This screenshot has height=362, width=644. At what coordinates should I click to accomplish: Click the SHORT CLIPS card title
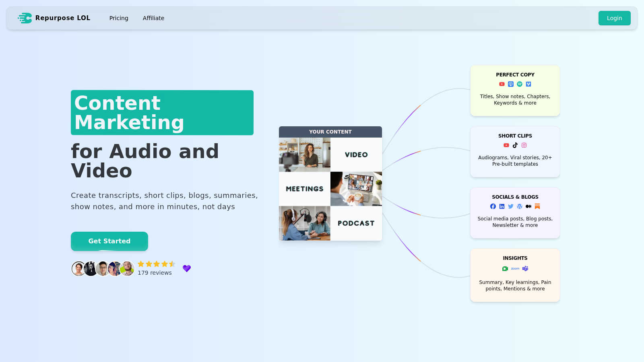point(515,136)
